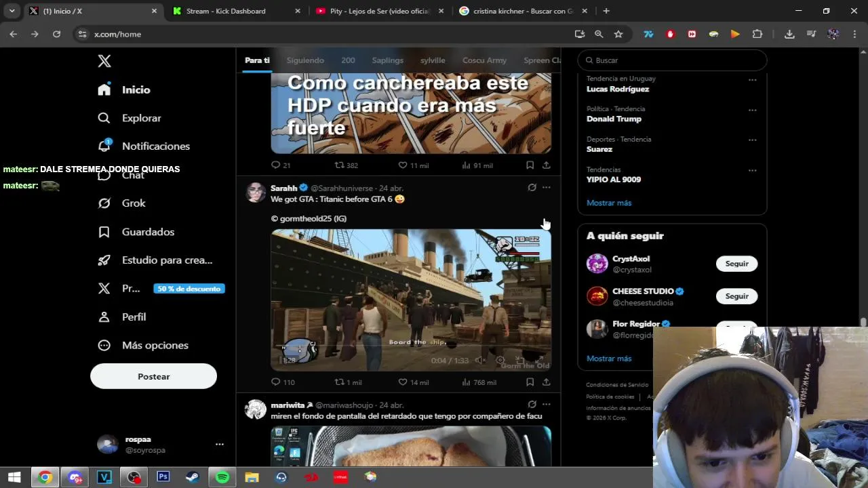Follow CrystAxol
The image size is (868, 488).
(x=736, y=264)
